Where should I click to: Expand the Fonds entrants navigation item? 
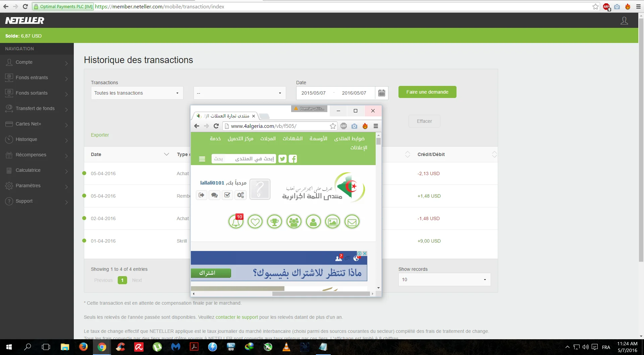click(x=37, y=78)
